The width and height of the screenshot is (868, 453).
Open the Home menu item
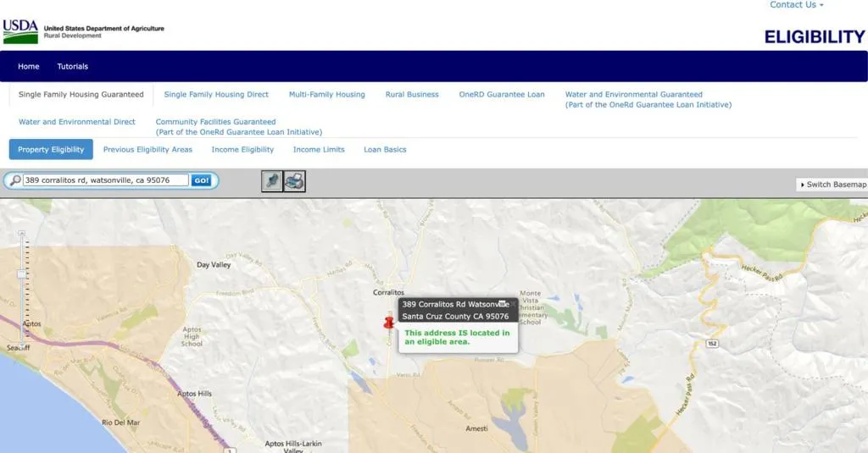click(29, 66)
